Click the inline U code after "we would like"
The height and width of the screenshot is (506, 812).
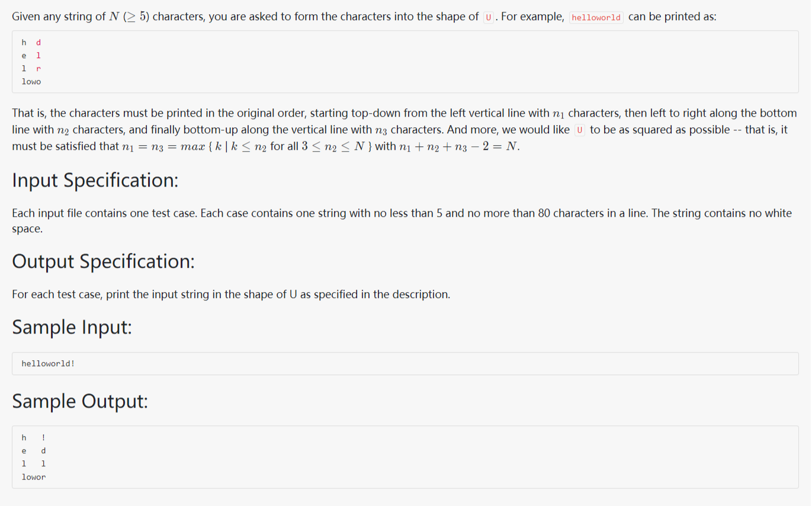click(x=579, y=130)
